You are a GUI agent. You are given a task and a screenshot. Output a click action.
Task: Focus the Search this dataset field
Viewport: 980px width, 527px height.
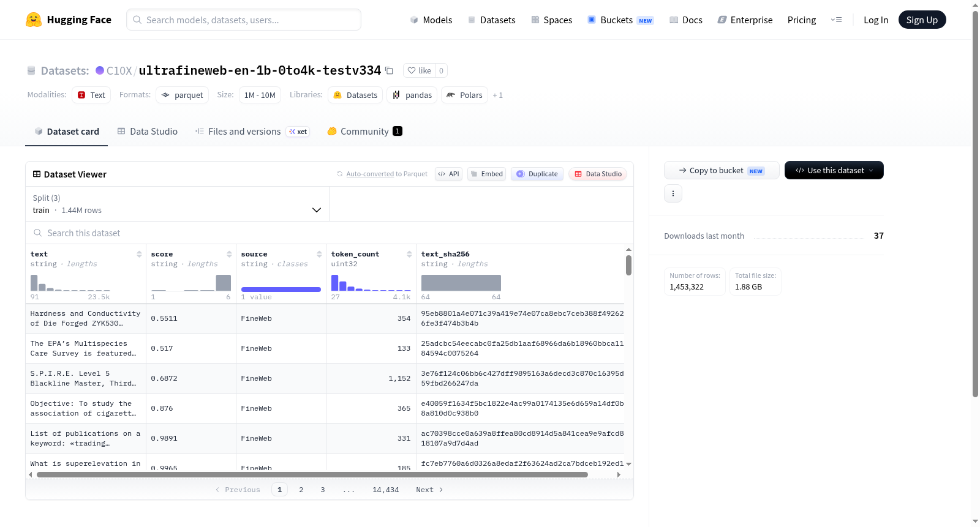(x=330, y=233)
